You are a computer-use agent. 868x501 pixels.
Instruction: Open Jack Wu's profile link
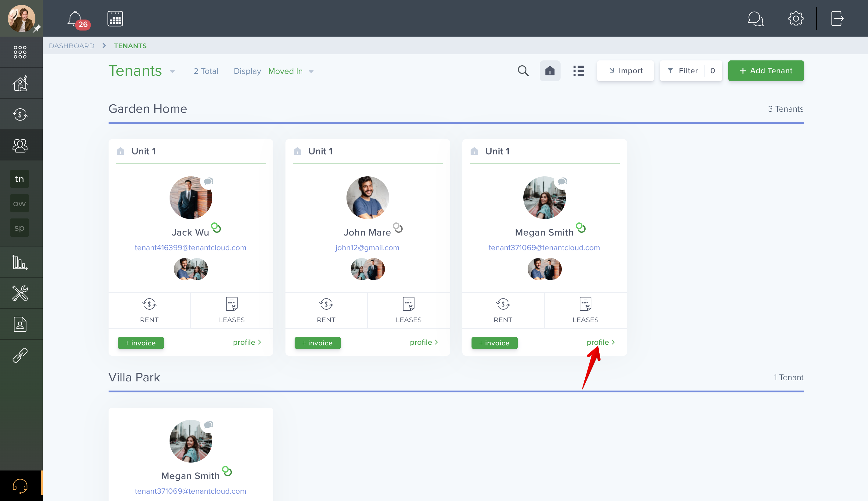pyautogui.click(x=247, y=342)
